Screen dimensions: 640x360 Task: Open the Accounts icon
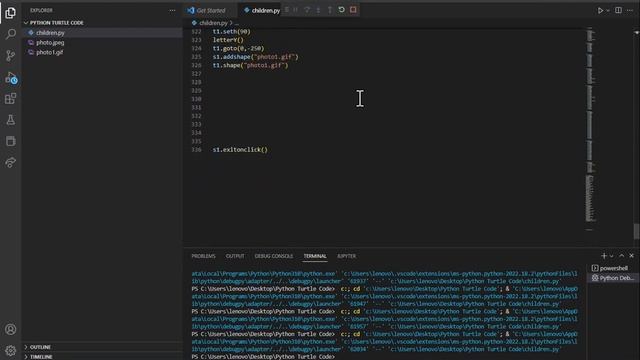click(11, 329)
